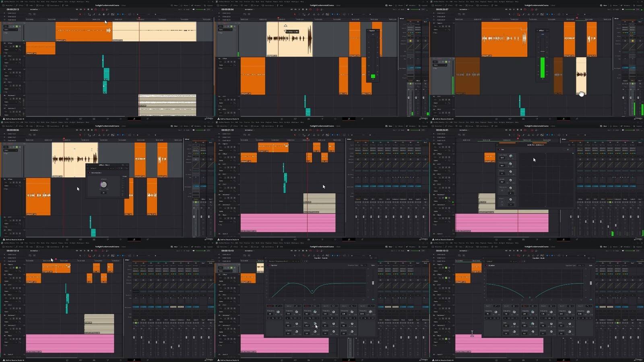This screenshot has width=644, height=362.
Task: Open the Equalizer Type dropdown in the 00:00:10:10 frame
Action: click(363, 265)
